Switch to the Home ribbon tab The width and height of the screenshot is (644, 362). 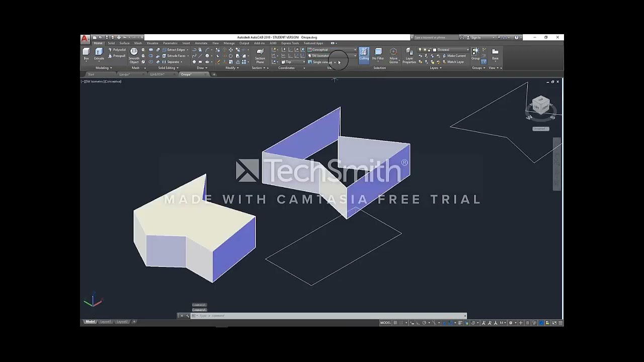tap(98, 43)
